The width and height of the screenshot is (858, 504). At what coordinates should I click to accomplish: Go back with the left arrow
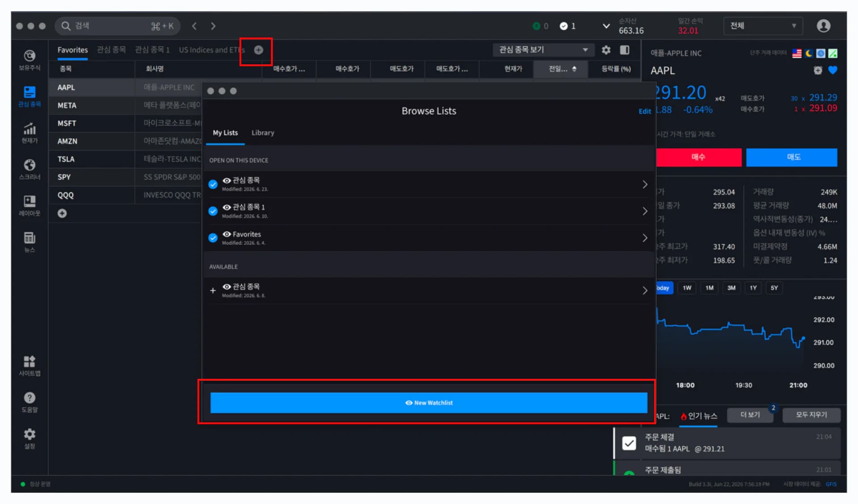(x=194, y=26)
